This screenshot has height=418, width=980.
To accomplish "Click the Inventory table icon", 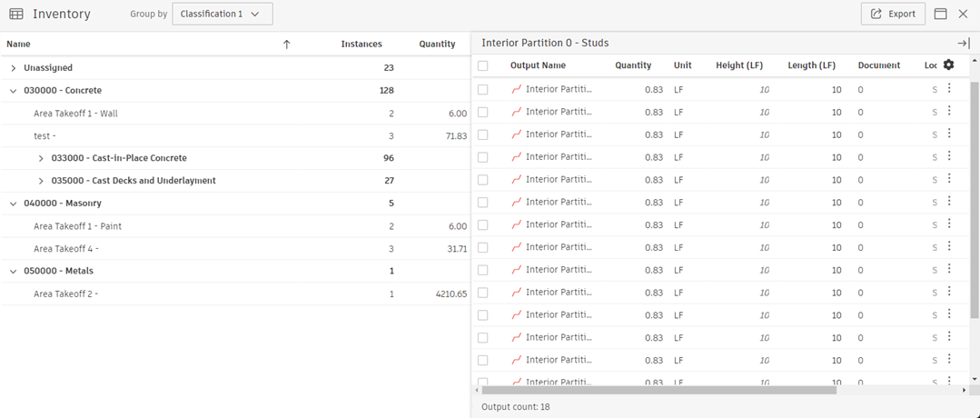I will pos(16,15).
